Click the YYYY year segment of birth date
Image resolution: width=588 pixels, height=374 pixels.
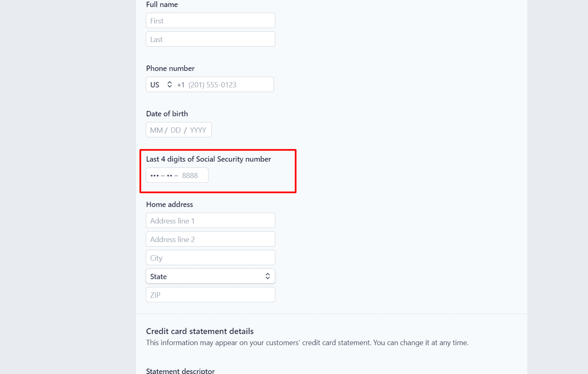tap(198, 130)
